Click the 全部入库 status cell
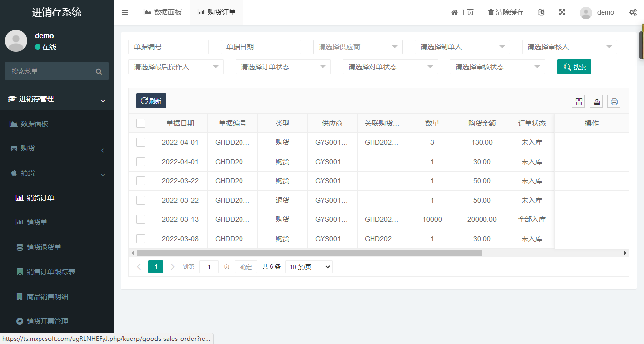This screenshot has width=644, height=344. [532, 219]
